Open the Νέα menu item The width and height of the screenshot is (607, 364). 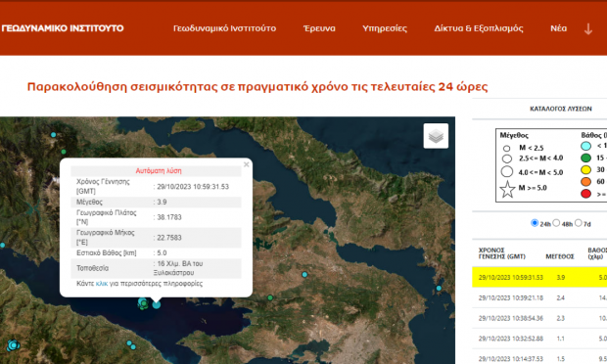[559, 28]
